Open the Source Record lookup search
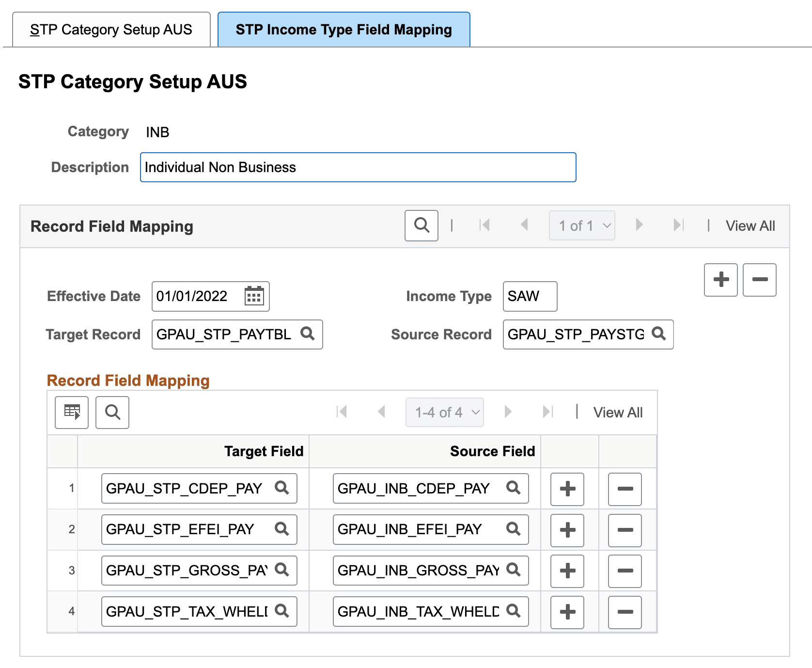Screen dimensions: 812x668 (x=658, y=334)
